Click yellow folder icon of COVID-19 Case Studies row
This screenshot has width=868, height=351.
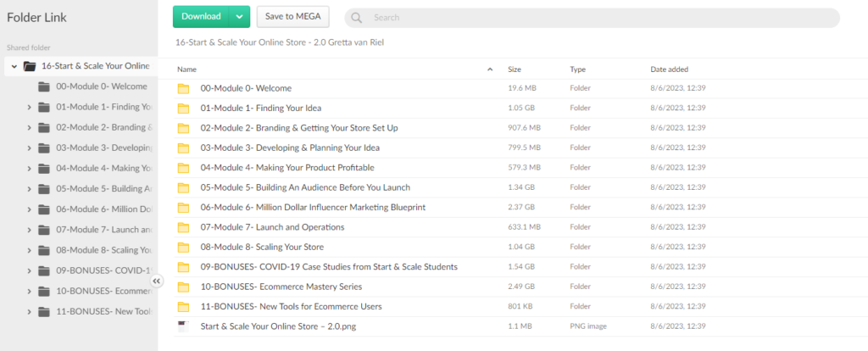pyautogui.click(x=183, y=267)
